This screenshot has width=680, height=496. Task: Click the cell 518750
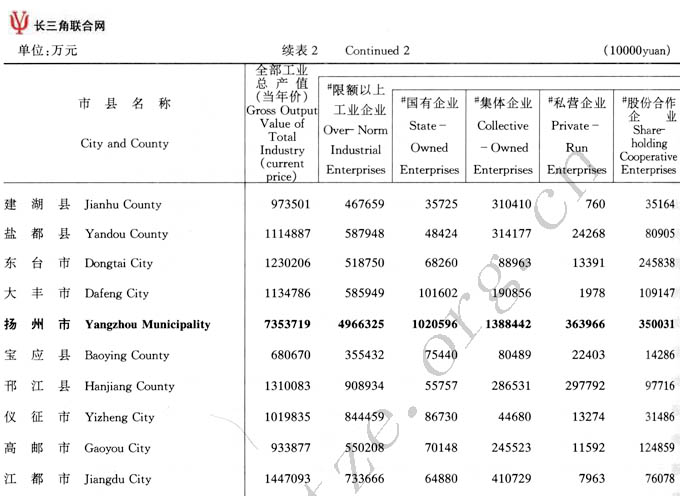(x=364, y=263)
